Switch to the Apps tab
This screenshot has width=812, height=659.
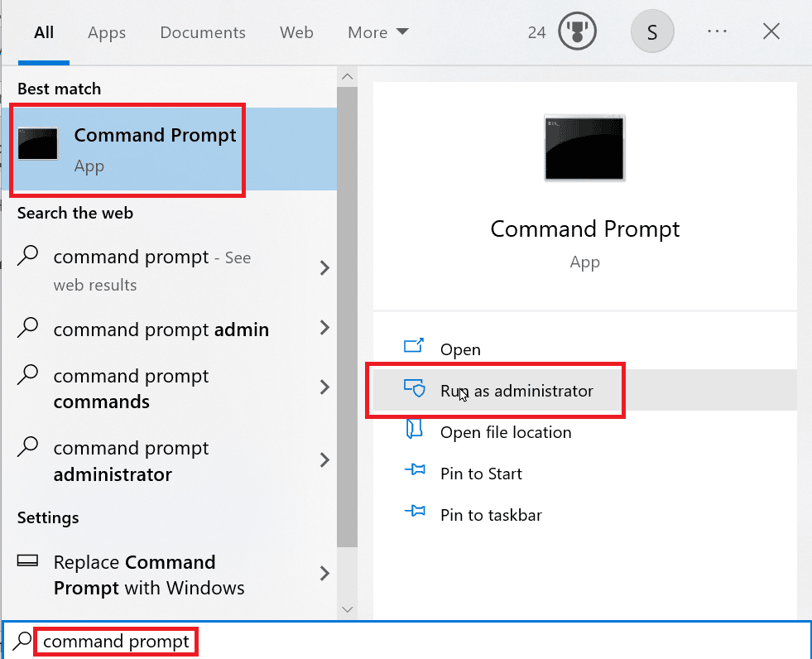point(107,32)
